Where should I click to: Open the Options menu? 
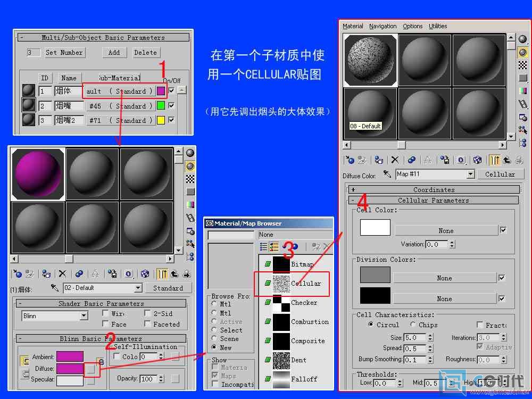pos(413,26)
